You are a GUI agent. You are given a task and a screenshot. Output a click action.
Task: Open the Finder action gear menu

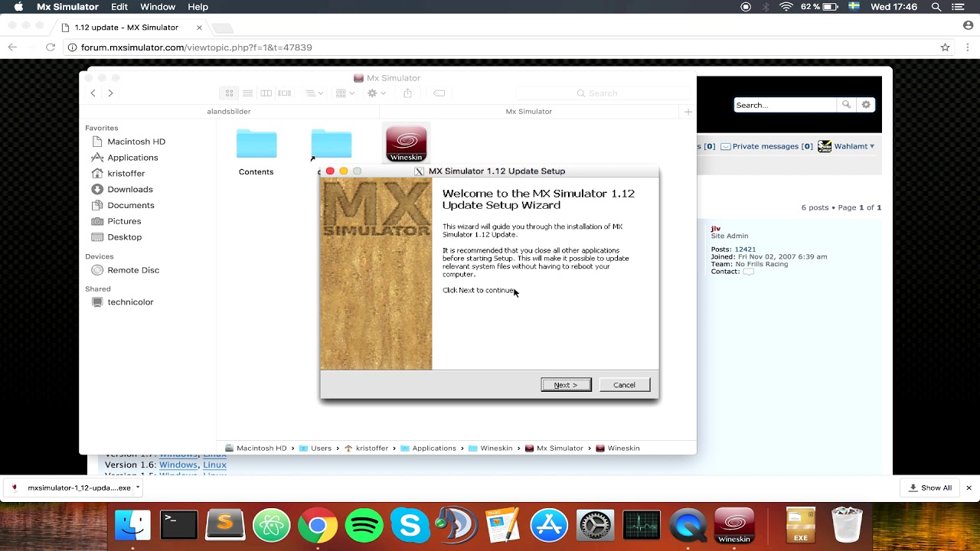pyautogui.click(x=375, y=93)
